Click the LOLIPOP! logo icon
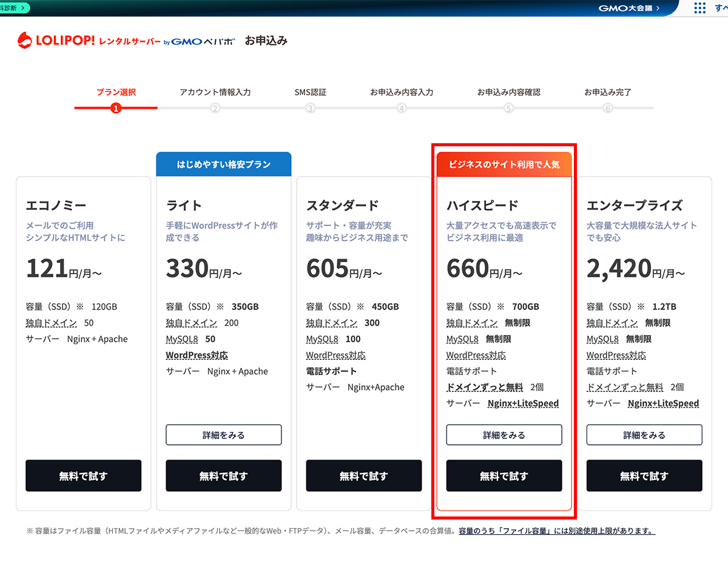The width and height of the screenshot is (728, 579). 24,40
